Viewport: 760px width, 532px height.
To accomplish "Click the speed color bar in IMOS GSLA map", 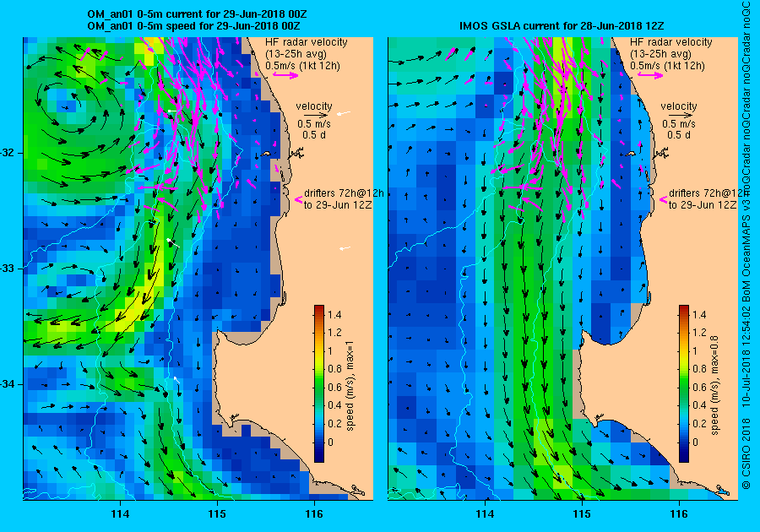I will (683, 383).
